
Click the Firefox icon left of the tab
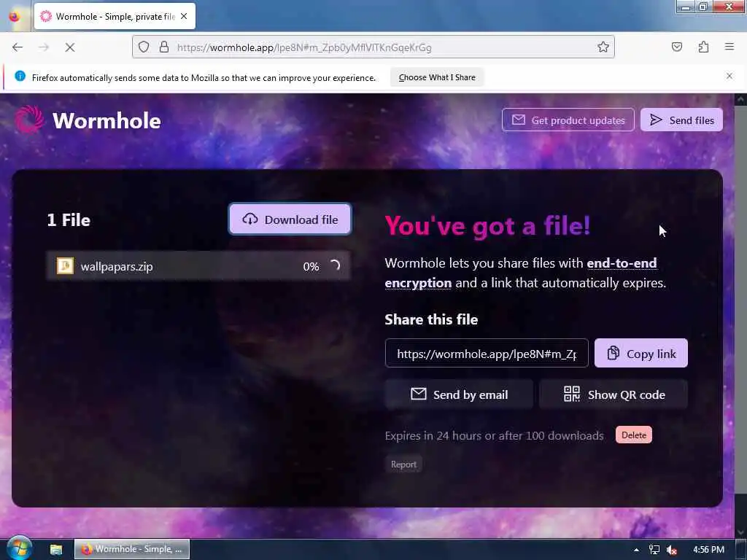15,16
